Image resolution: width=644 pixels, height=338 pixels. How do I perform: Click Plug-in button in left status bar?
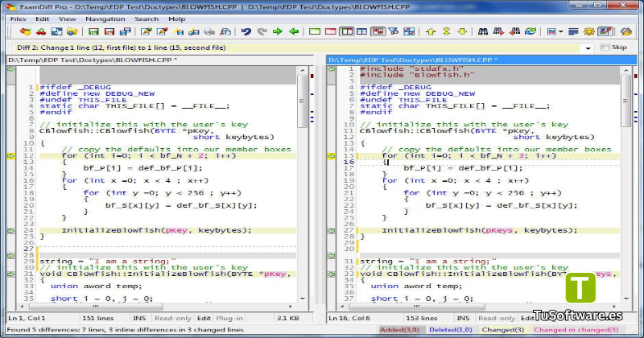(x=229, y=318)
